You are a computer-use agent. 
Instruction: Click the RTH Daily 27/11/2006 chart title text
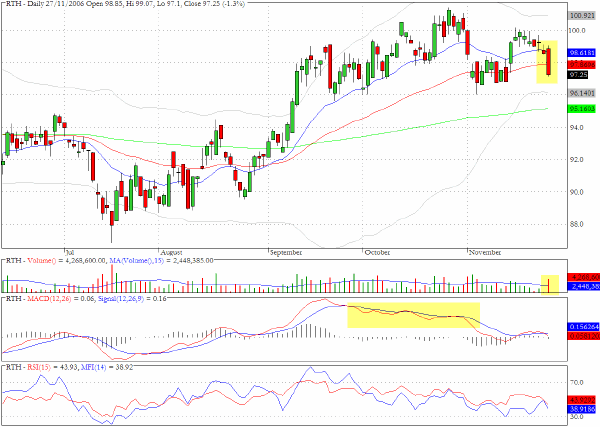125,4
